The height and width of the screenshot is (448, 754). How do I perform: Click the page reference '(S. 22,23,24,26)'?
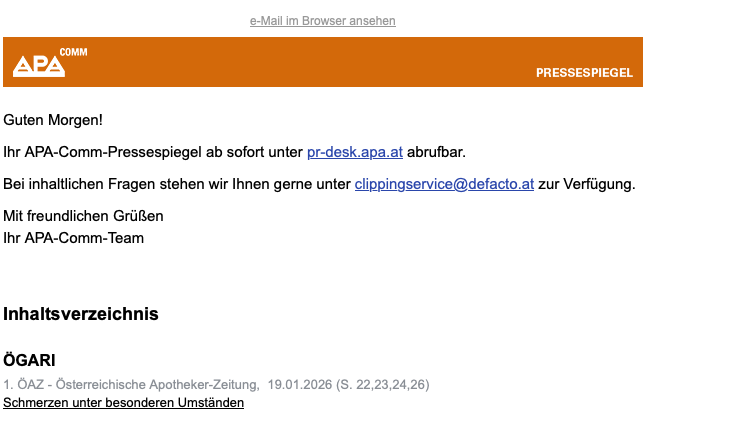382,384
